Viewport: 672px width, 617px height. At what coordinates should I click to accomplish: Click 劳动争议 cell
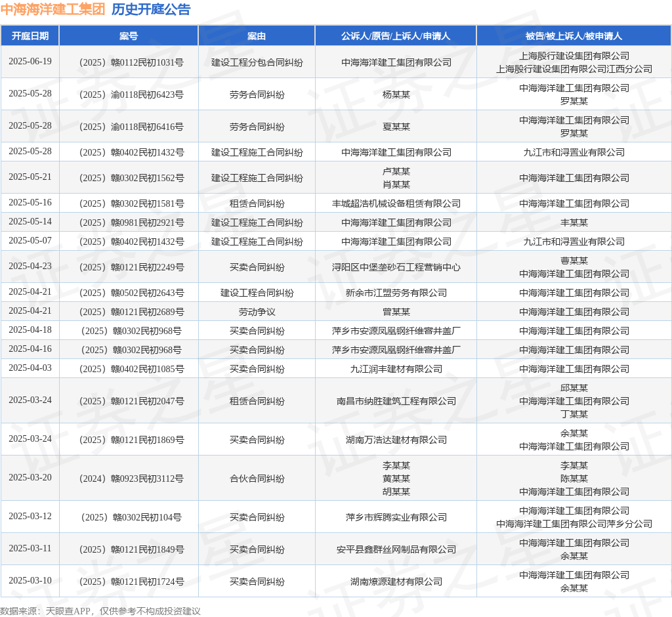(257, 312)
